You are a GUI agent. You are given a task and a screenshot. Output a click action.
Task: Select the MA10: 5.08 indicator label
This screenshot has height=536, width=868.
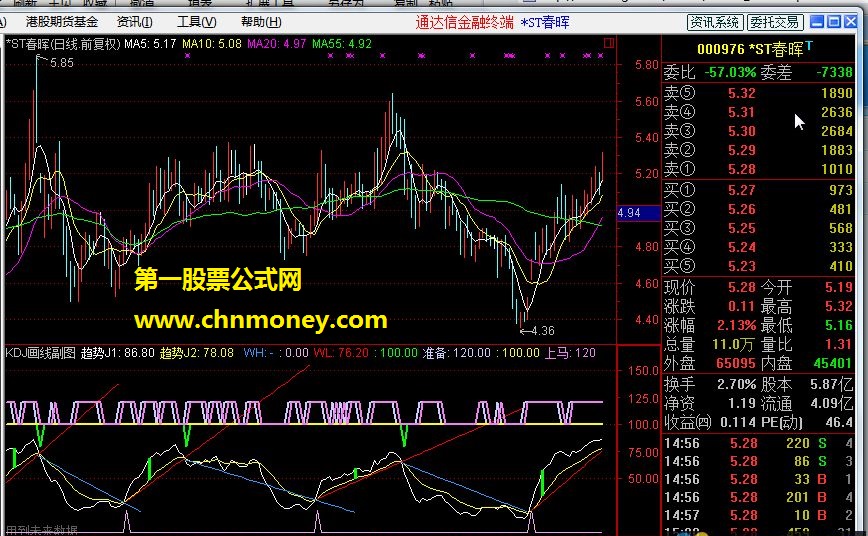[212, 44]
